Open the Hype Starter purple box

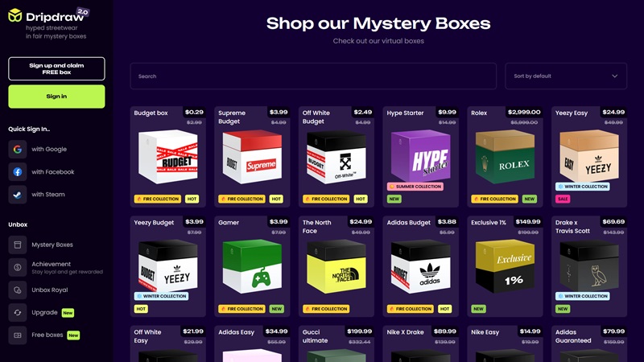pos(420,156)
